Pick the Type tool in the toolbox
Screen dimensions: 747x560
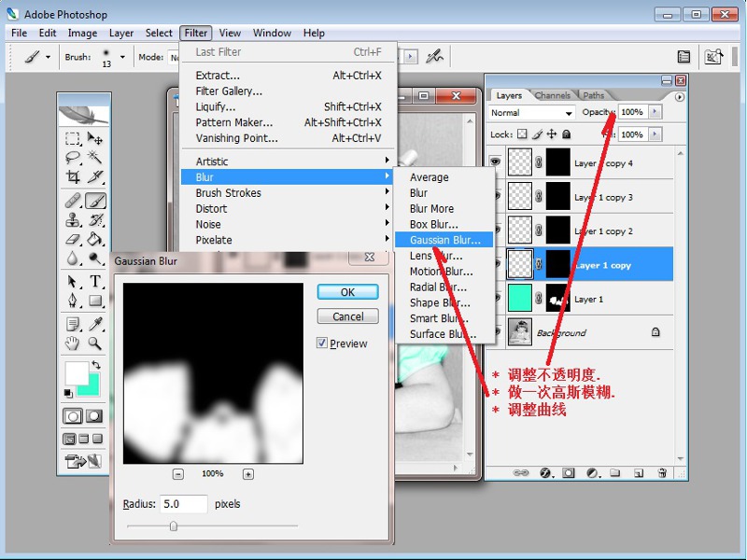coord(95,281)
